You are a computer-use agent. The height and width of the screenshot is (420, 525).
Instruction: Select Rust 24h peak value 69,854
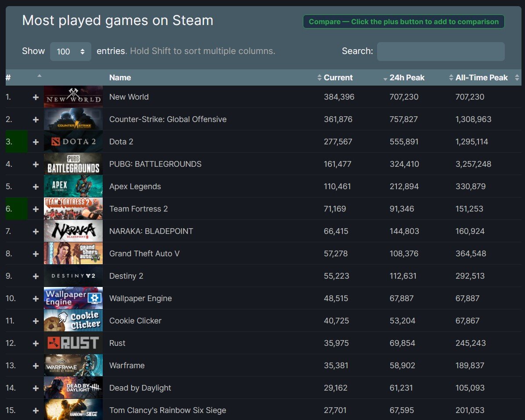tap(403, 343)
